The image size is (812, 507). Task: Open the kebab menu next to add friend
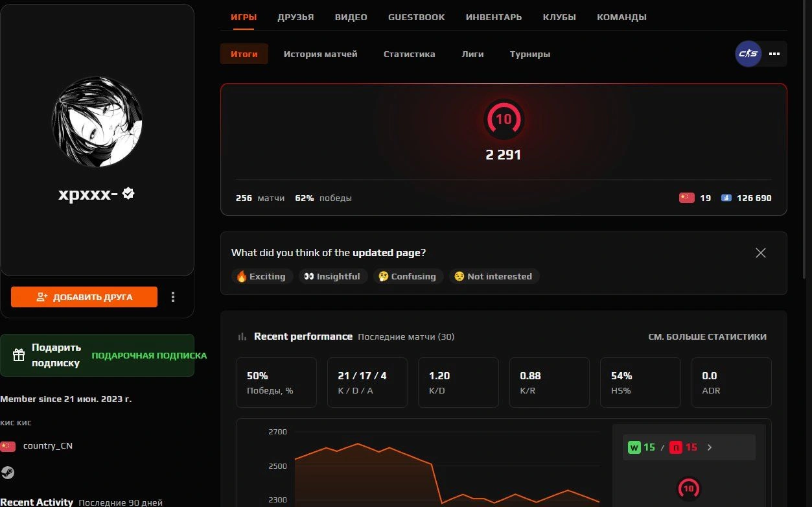(173, 297)
